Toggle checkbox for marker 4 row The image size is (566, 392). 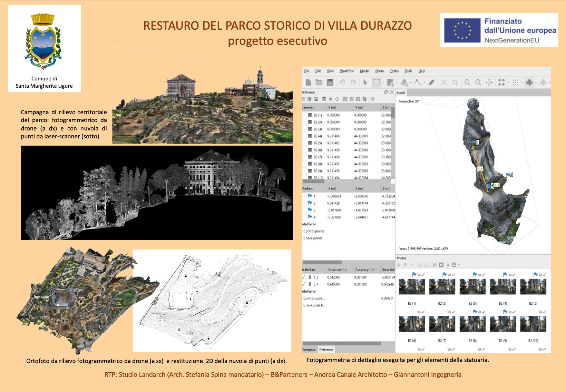click(304, 217)
